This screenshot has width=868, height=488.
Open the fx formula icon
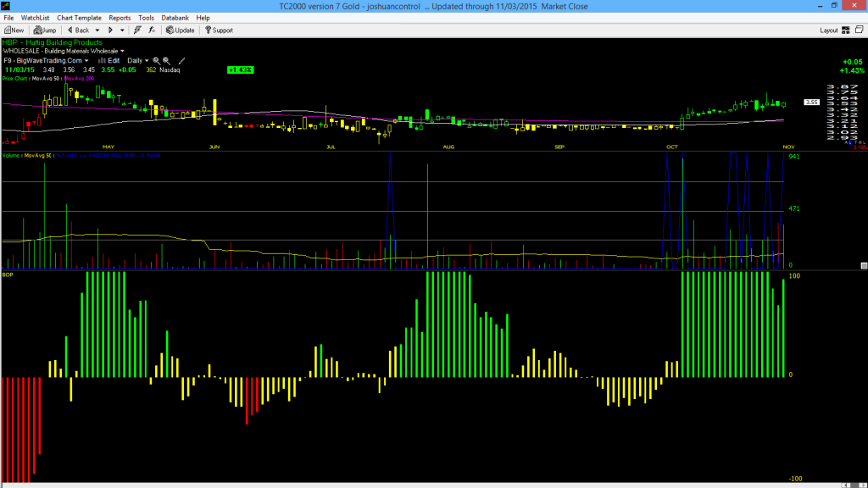pyautogui.click(x=152, y=30)
